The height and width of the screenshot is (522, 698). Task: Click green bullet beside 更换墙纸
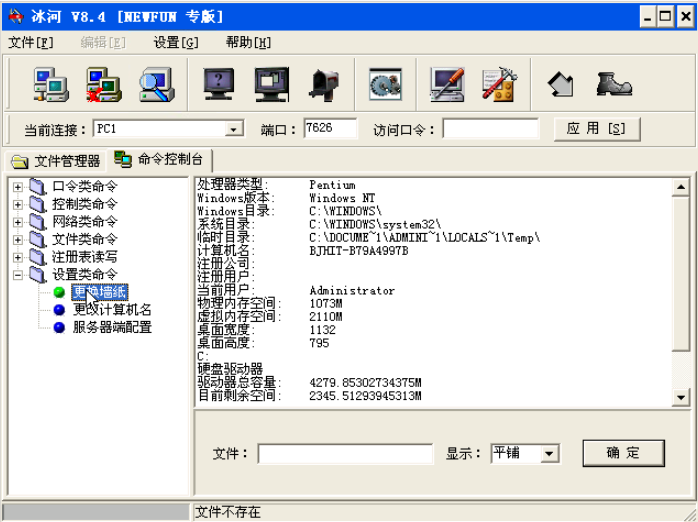point(59,292)
